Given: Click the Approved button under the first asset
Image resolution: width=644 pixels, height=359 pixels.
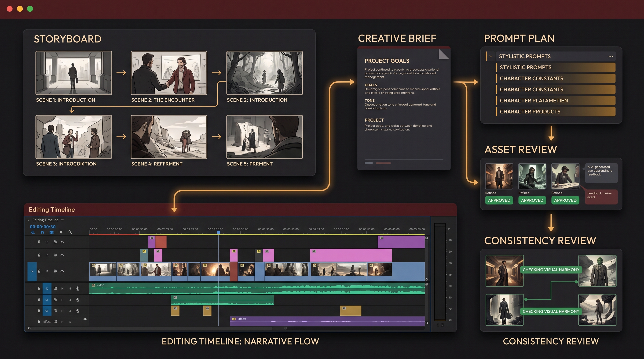Looking at the screenshot, I should pos(499,200).
